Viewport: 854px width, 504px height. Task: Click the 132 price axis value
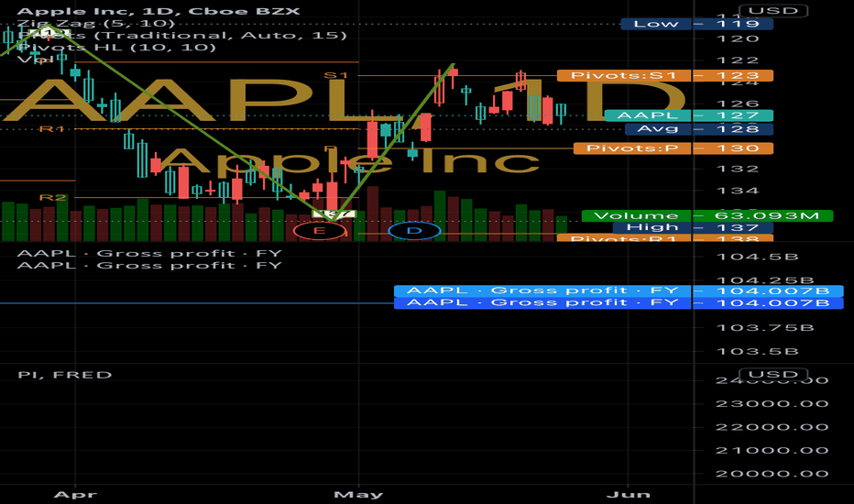[x=738, y=169]
